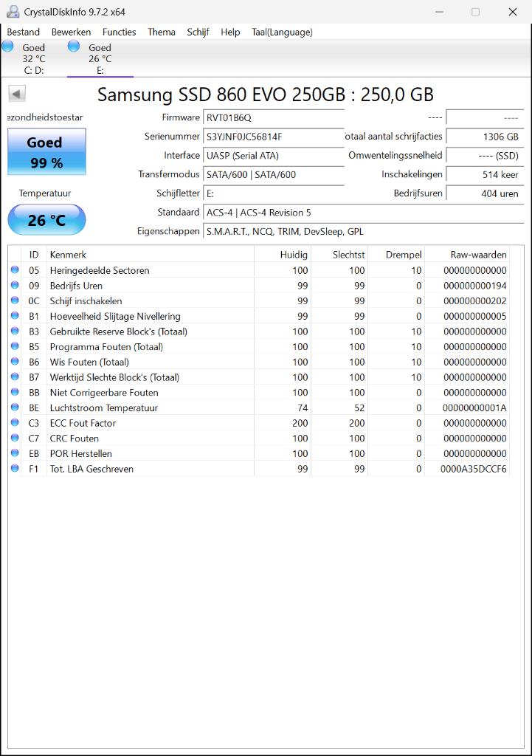Click status orb of Schijf inschakelen row

[15, 301]
